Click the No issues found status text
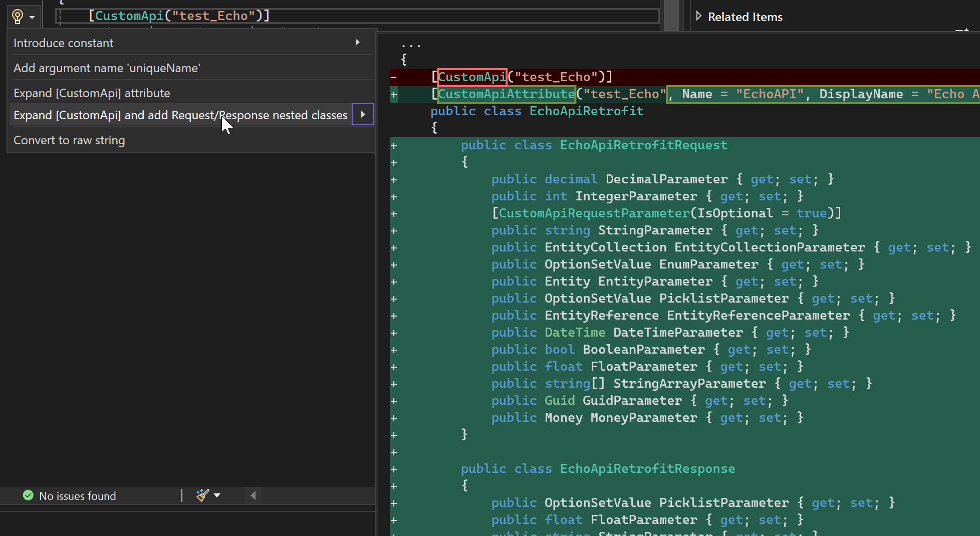This screenshot has width=980, height=536. [78, 496]
